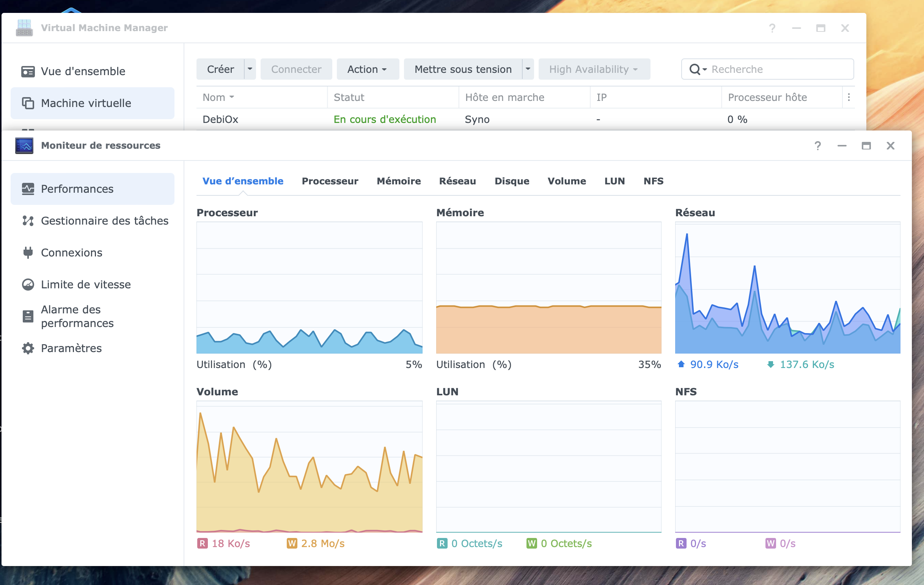Click the Créer button
The width and height of the screenshot is (924, 585).
[220, 69]
